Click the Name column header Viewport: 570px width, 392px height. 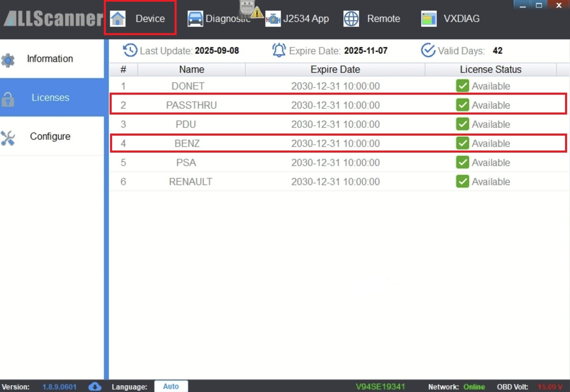click(x=192, y=69)
